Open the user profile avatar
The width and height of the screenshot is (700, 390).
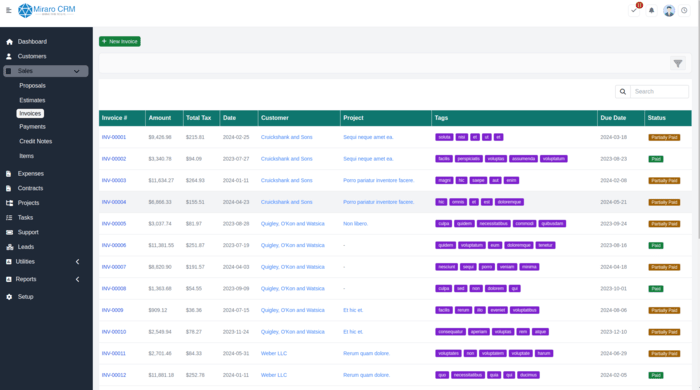(669, 10)
